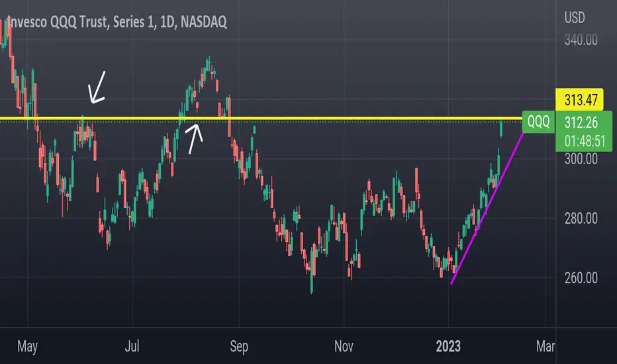Viewport: 617px width, 364px height.
Task: Click the green QQQ symbol label
Action: coord(538,122)
